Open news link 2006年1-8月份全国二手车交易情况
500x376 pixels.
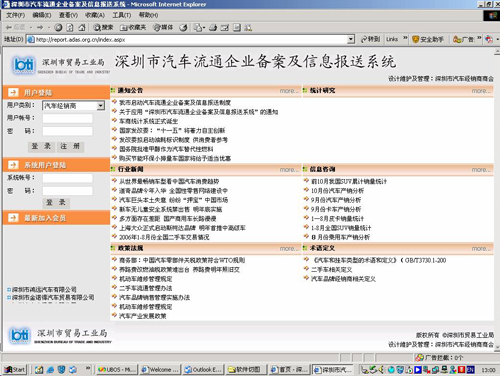[x=164, y=237]
